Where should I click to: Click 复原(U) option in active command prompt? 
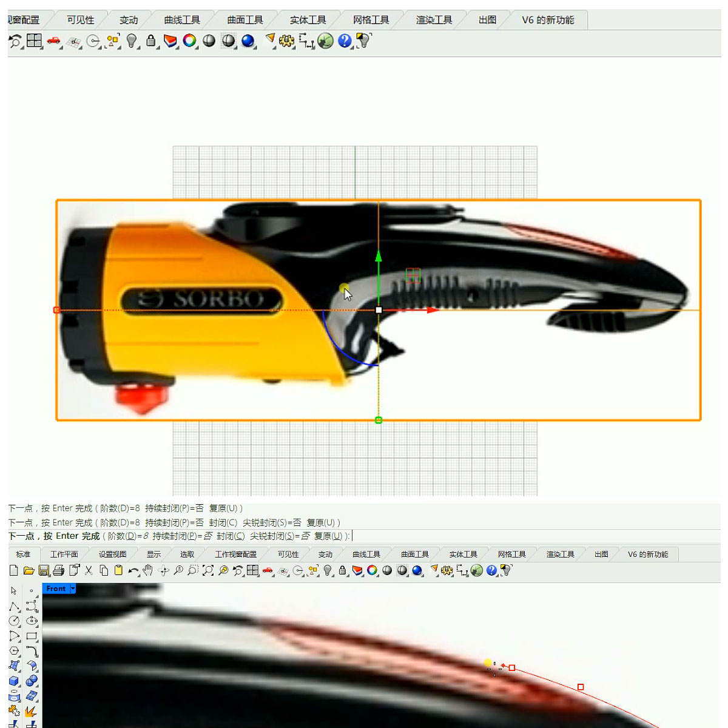click(x=329, y=536)
